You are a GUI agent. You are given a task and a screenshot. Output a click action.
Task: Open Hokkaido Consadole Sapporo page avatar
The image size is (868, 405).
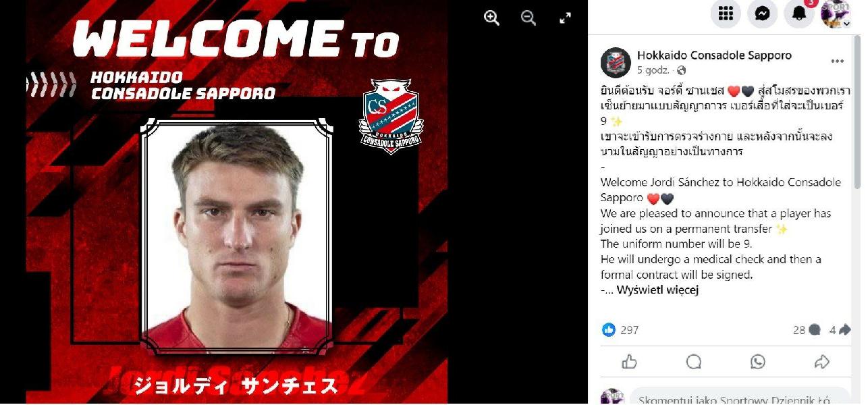616,63
